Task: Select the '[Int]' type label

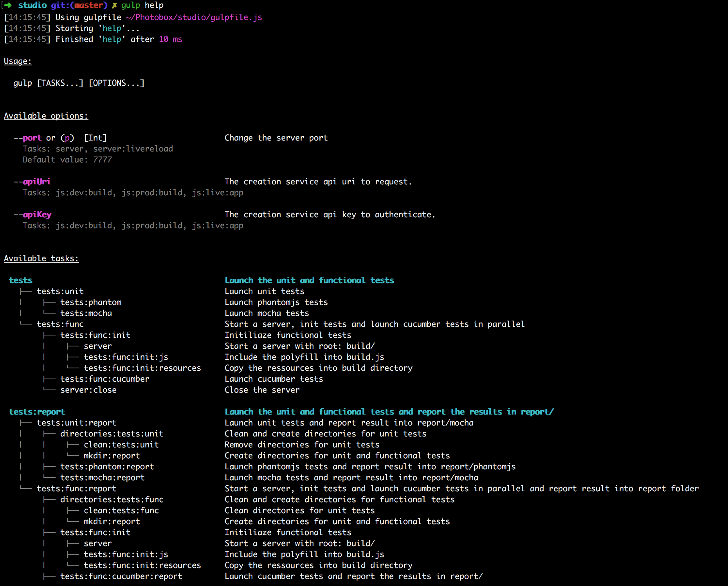Action: coord(95,138)
